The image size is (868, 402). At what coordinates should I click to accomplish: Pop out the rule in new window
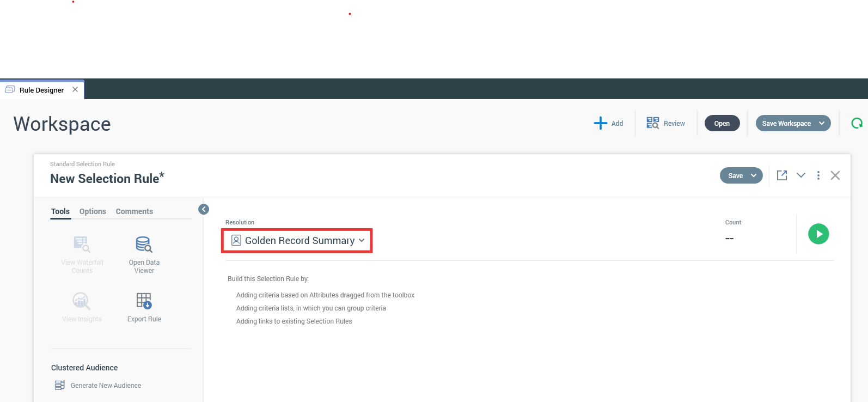click(782, 175)
